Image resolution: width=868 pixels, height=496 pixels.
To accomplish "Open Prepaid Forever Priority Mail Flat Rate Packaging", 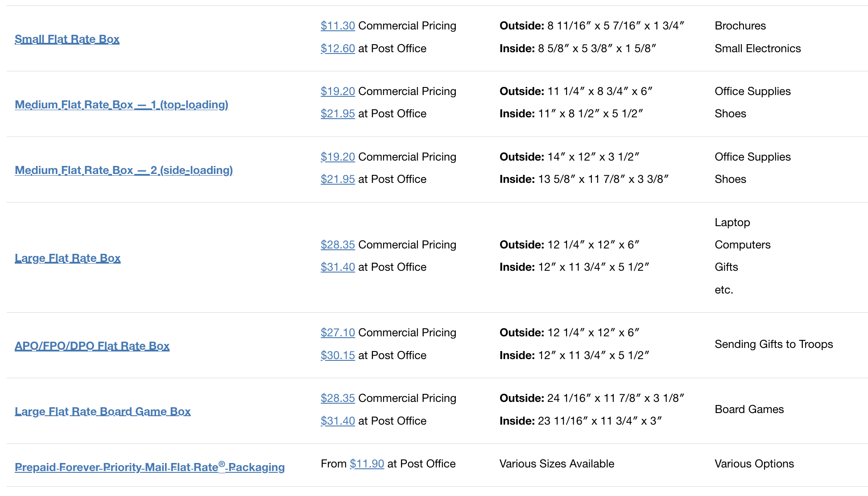I will click(x=149, y=467).
